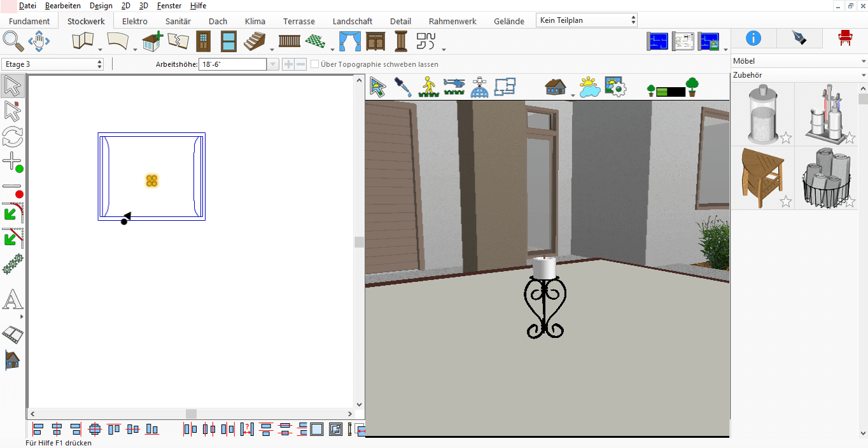Select the door tool icon
Image resolution: width=868 pixels, height=448 pixels.
point(203,41)
